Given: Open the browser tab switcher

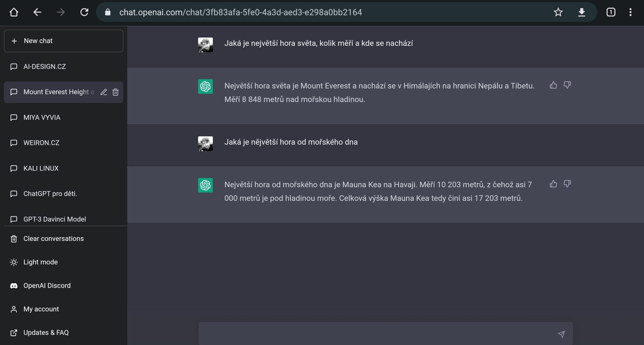Looking at the screenshot, I should coord(611,12).
